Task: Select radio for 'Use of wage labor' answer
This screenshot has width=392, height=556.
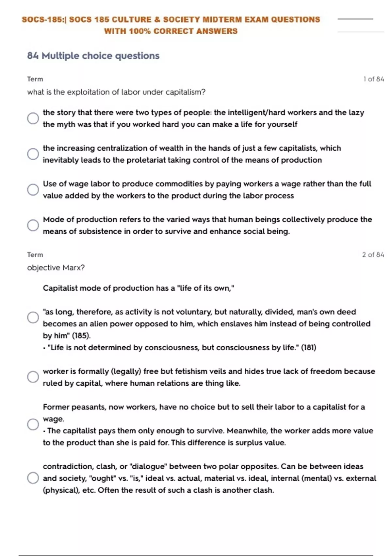Action: click(33, 190)
